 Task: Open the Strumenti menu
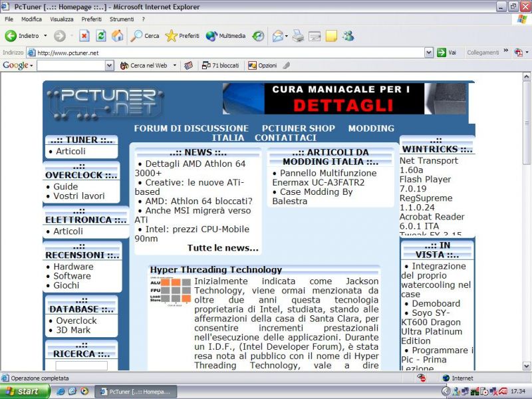tap(122, 19)
